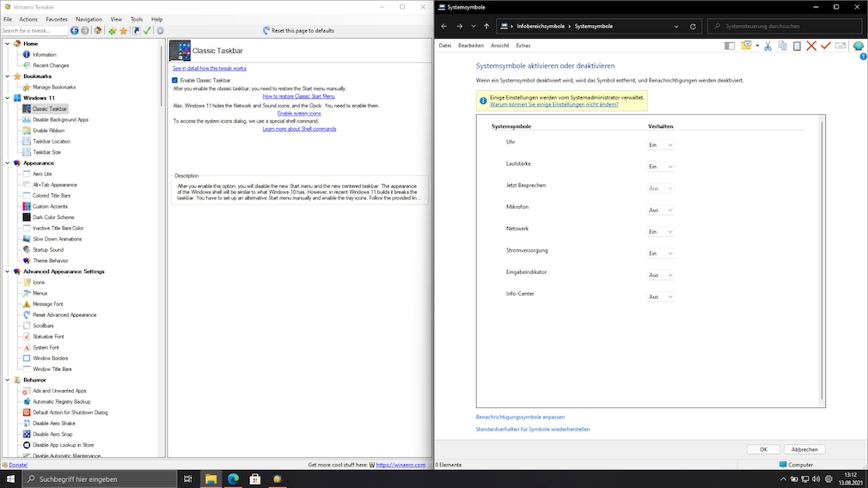The width and height of the screenshot is (868, 488).
Task: Click the refresh icon in Systemsymbole address bar
Action: pyautogui.click(x=693, y=26)
